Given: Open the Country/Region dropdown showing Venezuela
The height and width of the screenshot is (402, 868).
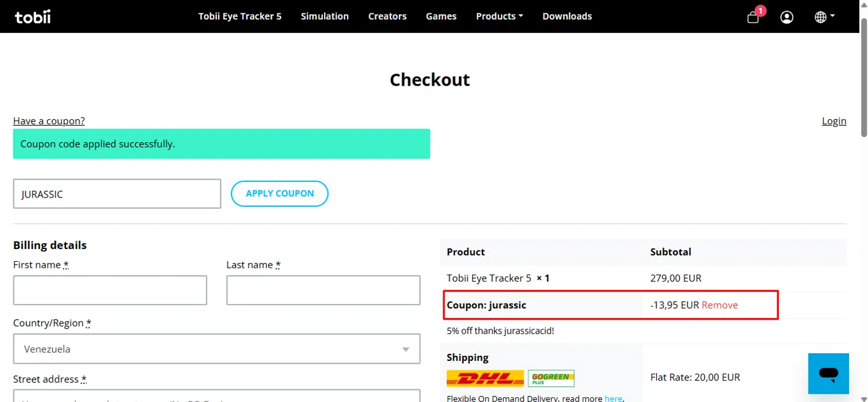Looking at the screenshot, I should pyautogui.click(x=216, y=349).
